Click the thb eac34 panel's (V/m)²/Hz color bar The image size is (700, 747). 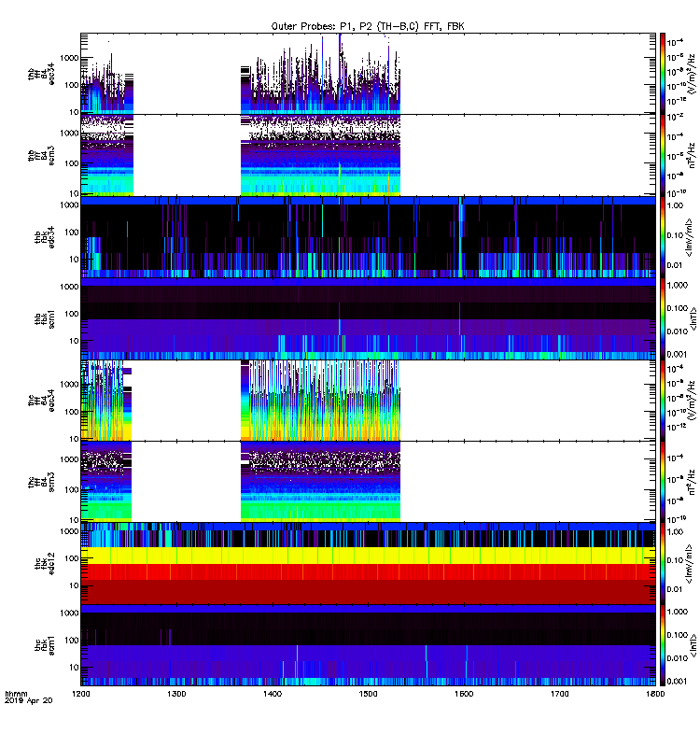click(662, 74)
